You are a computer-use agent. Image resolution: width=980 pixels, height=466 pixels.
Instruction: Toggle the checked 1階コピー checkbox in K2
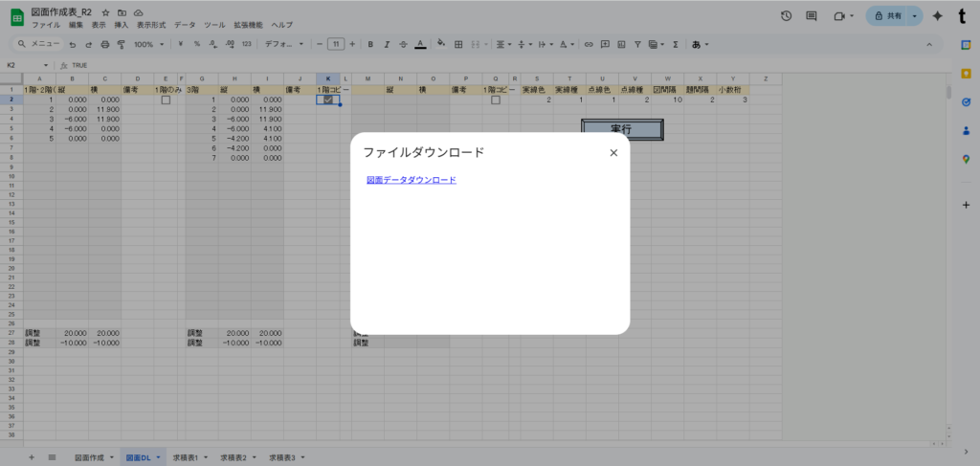(328, 100)
